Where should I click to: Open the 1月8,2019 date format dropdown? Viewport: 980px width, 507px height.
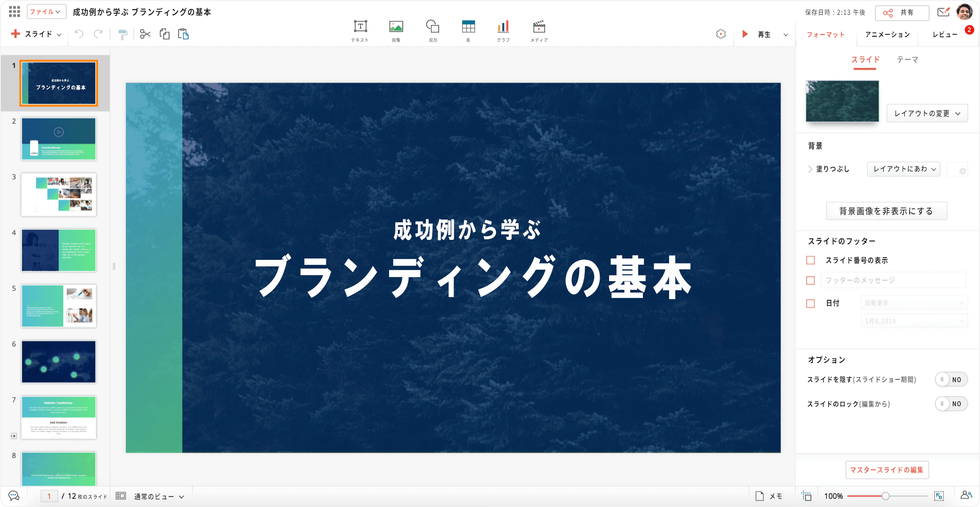pyautogui.click(x=914, y=321)
